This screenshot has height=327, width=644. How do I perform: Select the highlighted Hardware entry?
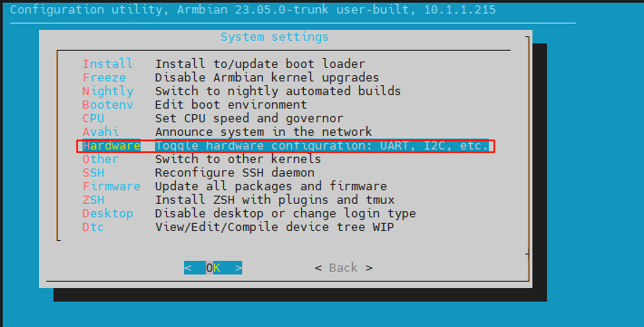point(286,146)
